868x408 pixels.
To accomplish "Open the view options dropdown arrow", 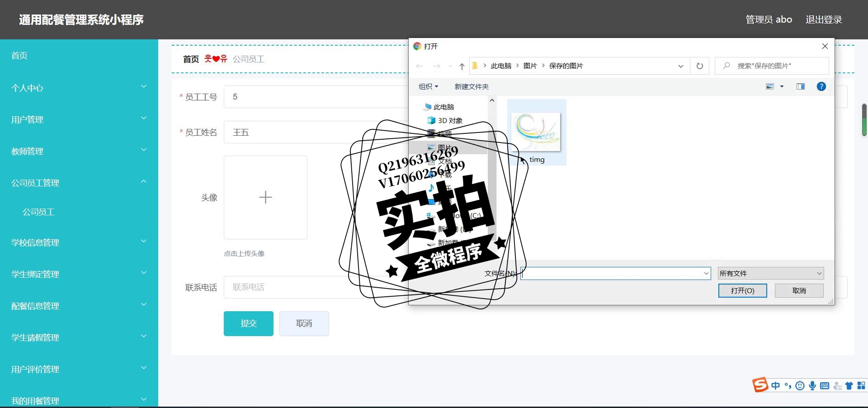I will click(782, 86).
